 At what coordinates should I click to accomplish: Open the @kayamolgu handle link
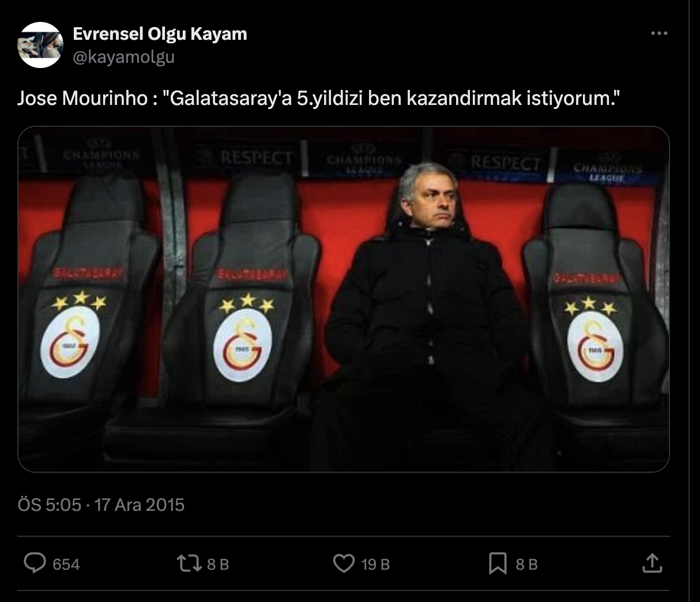tap(123, 57)
